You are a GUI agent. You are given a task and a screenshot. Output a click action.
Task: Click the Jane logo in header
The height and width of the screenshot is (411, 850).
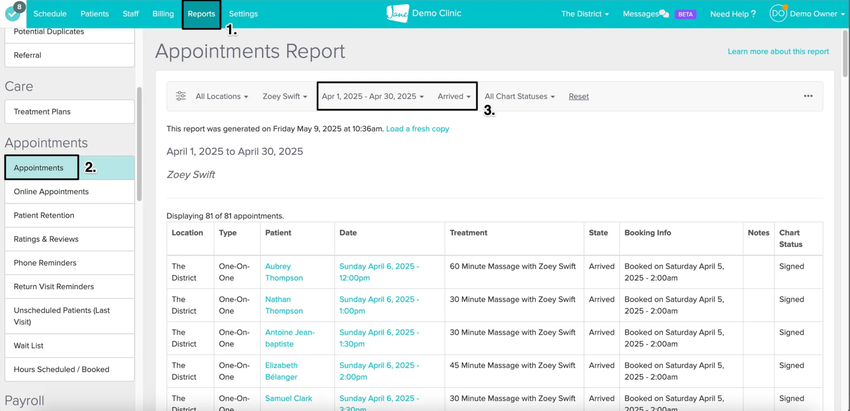coord(397,14)
